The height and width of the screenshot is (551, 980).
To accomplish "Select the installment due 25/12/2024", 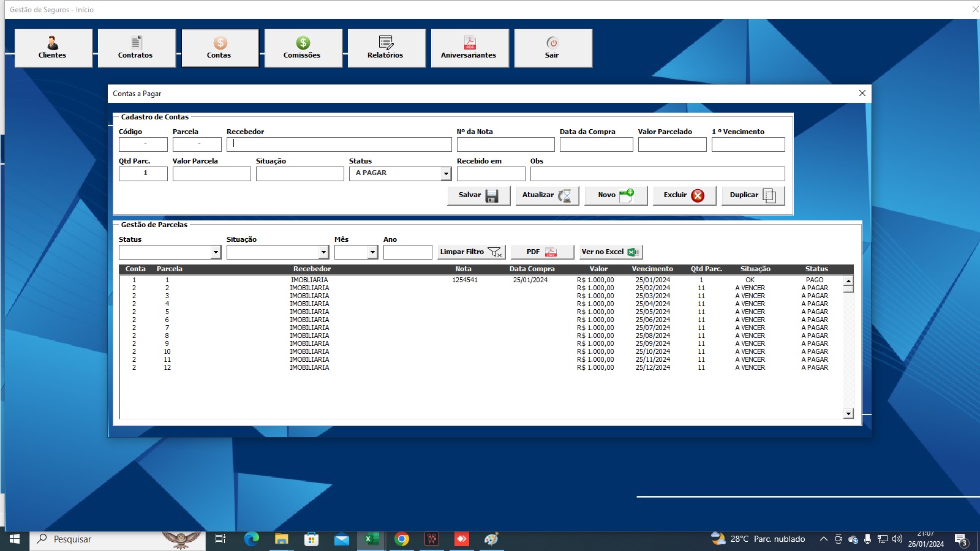I will tap(481, 367).
